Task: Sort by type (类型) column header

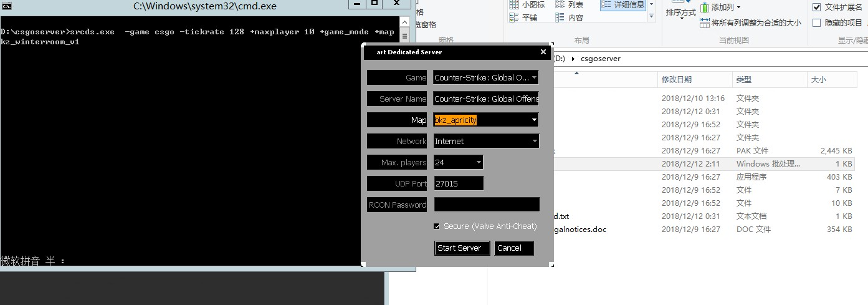Action: pos(770,79)
